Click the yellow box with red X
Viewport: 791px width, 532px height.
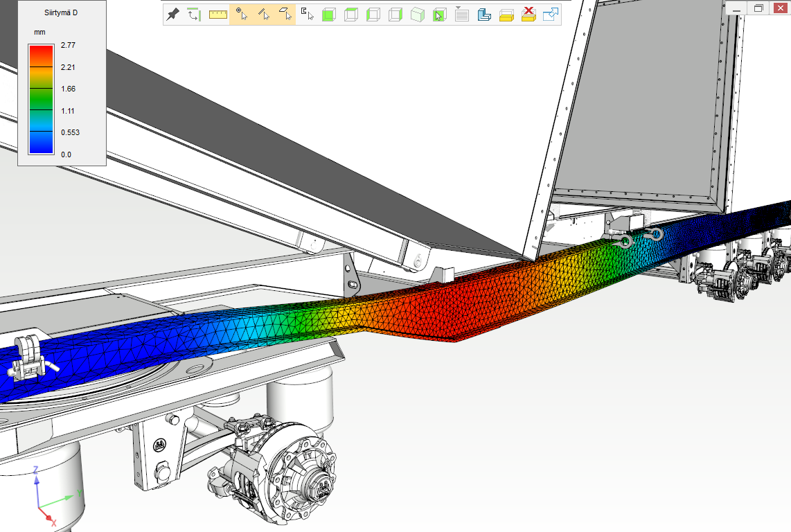point(528,14)
